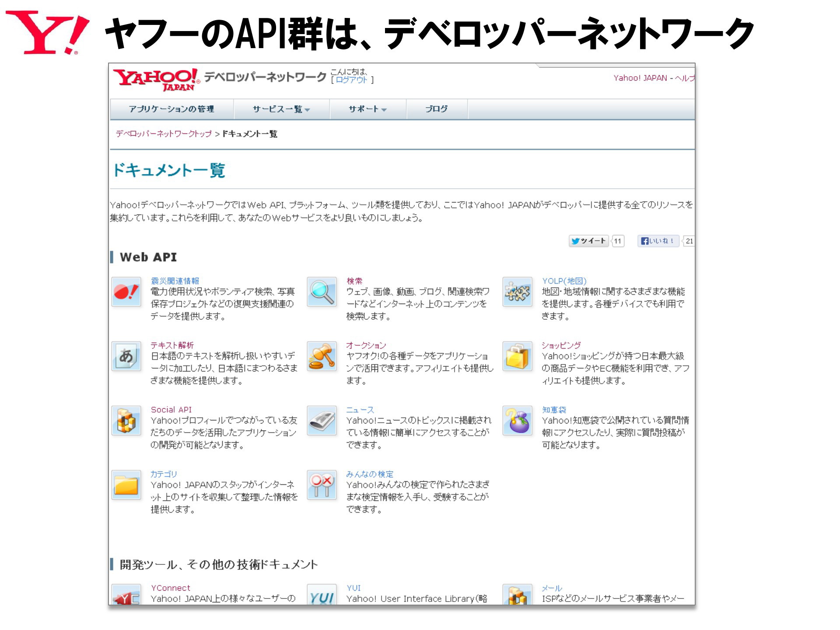Open the YUI link

[x=353, y=588]
